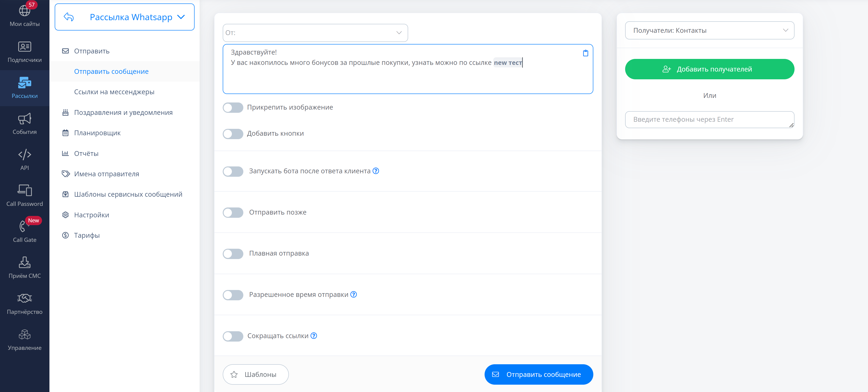Go to Планировщик in the side menu

(x=97, y=133)
